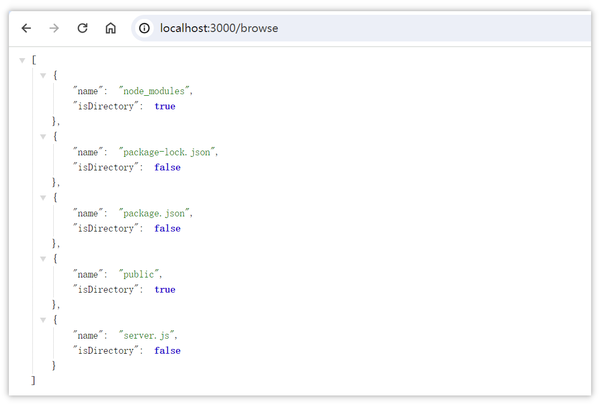Go back to the previous page
Viewport: 600px width, 404px height.
tap(26, 28)
